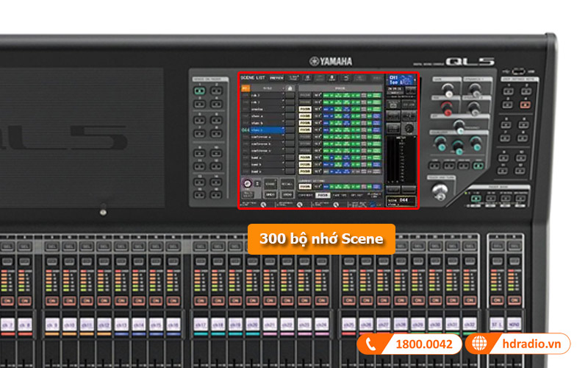This screenshot has height=368, width=588.
Task: Toggle the ON button for ch28
Action: pyautogui.click(x=401, y=300)
